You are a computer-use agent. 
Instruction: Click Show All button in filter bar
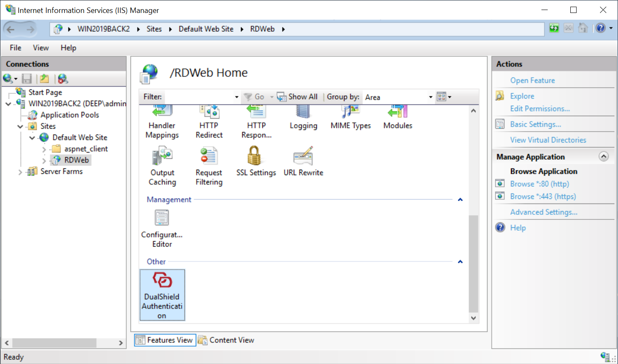tap(297, 97)
